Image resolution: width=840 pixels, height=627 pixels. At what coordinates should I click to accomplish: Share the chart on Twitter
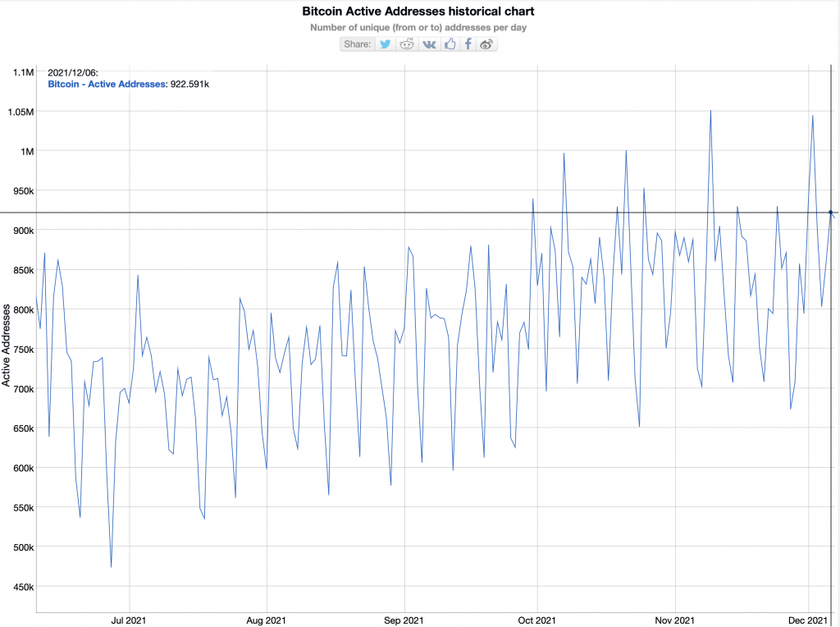[386, 44]
